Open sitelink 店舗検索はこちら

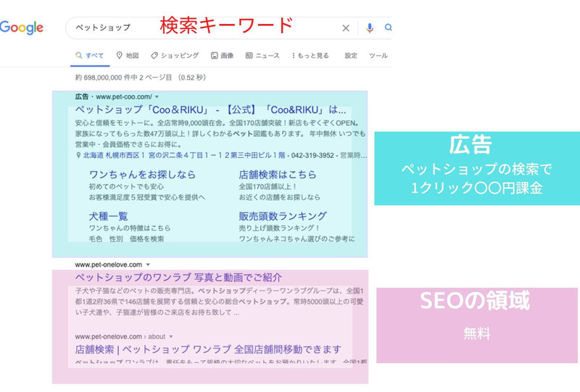coord(278,175)
